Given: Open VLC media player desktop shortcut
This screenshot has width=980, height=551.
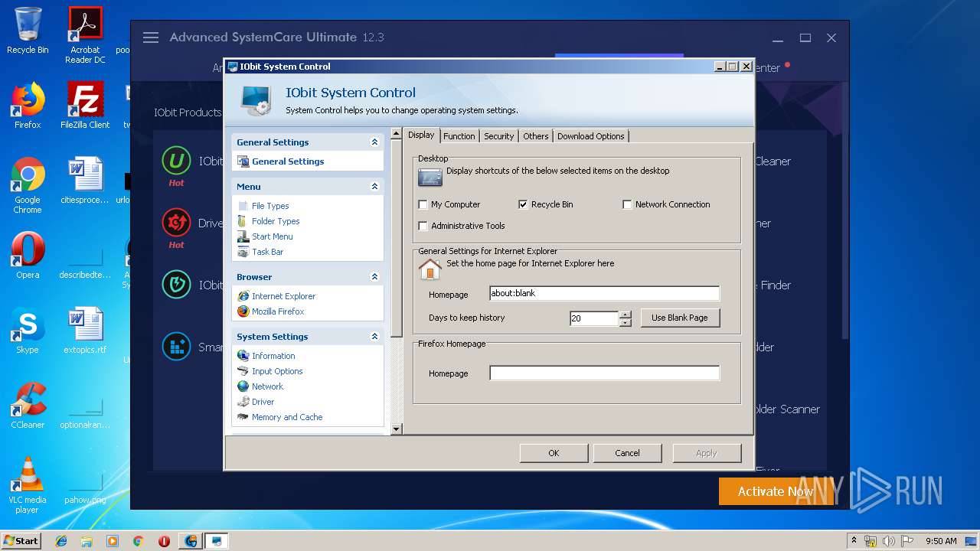Looking at the screenshot, I should pyautogui.click(x=28, y=485).
